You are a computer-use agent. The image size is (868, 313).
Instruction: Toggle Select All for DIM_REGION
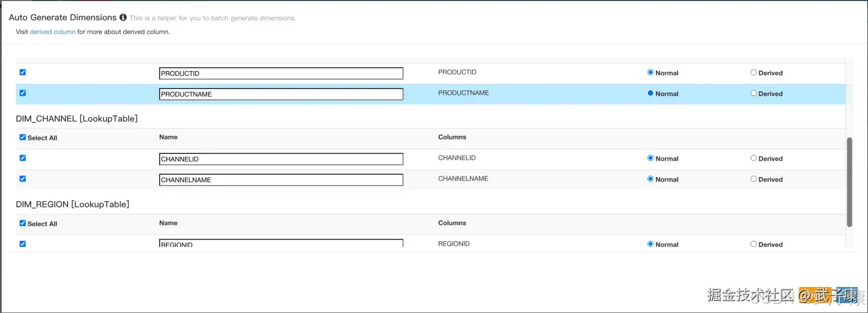(23, 223)
